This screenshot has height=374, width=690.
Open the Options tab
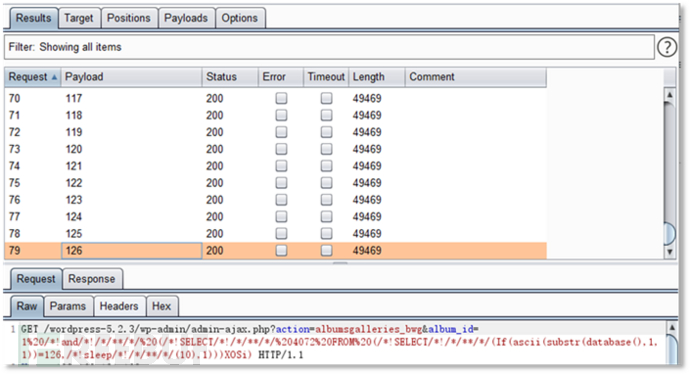240,18
